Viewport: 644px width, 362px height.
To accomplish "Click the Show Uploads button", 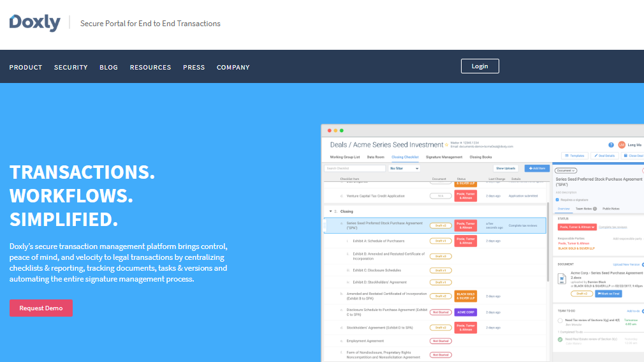I will [x=506, y=169].
